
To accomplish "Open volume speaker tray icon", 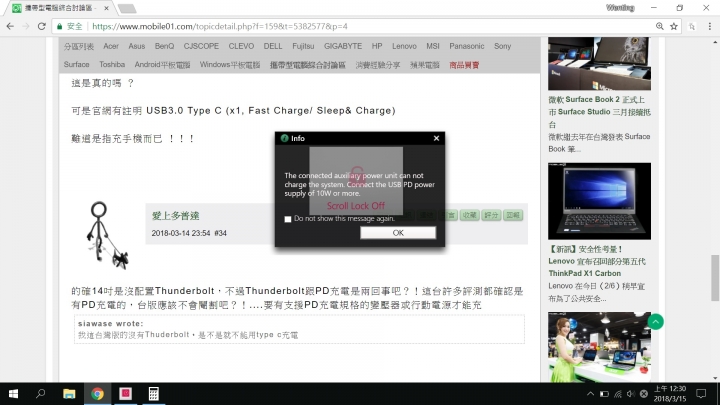I will pos(630,394).
